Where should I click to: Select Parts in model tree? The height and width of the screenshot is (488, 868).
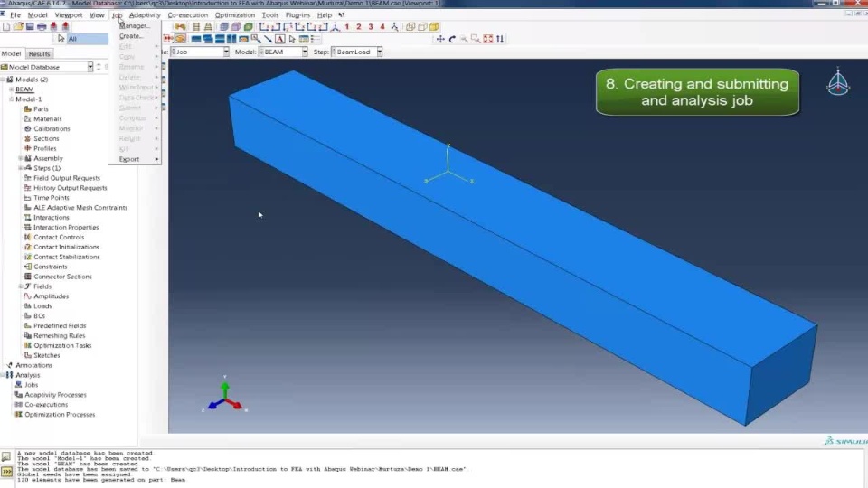[41, 109]
